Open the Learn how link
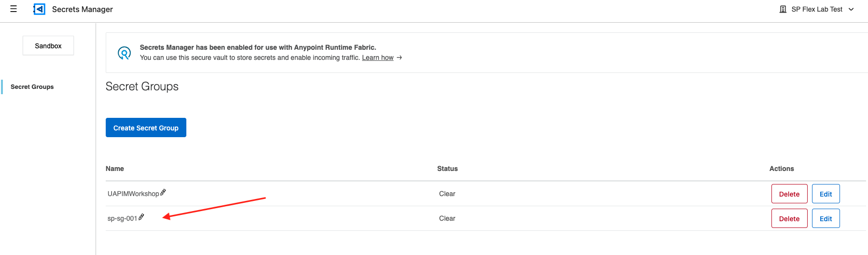Viewport: 868px width, 255px height. point(378,57)
